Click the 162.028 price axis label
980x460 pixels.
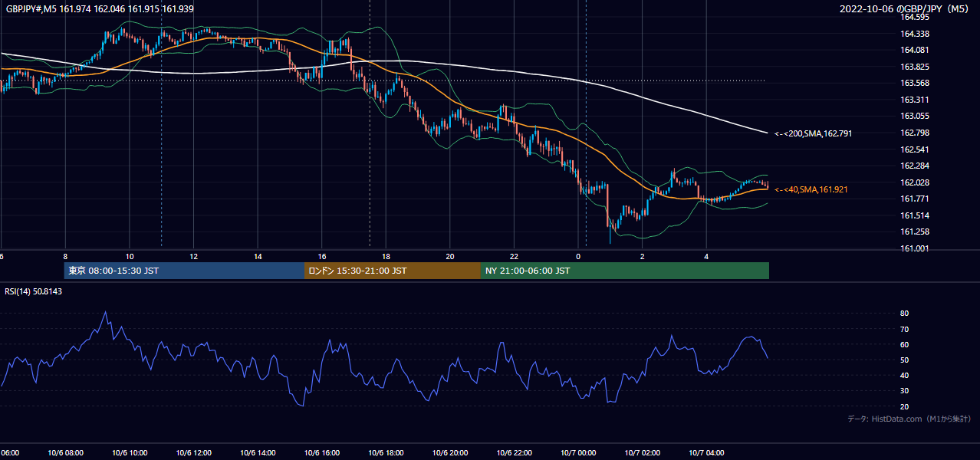tap(914, 182)
